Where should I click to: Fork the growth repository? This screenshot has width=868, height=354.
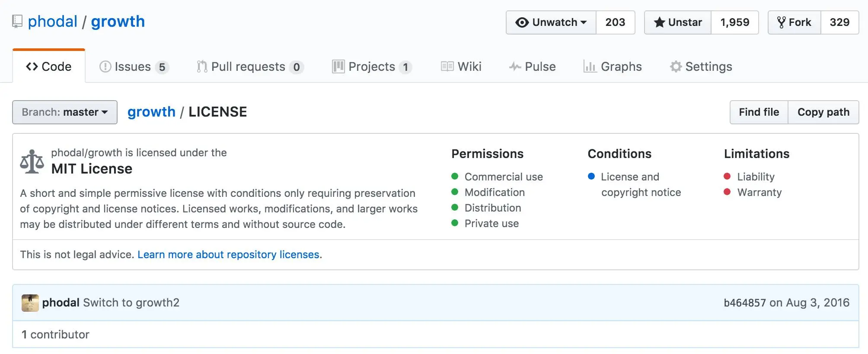(x=794, y=22)
